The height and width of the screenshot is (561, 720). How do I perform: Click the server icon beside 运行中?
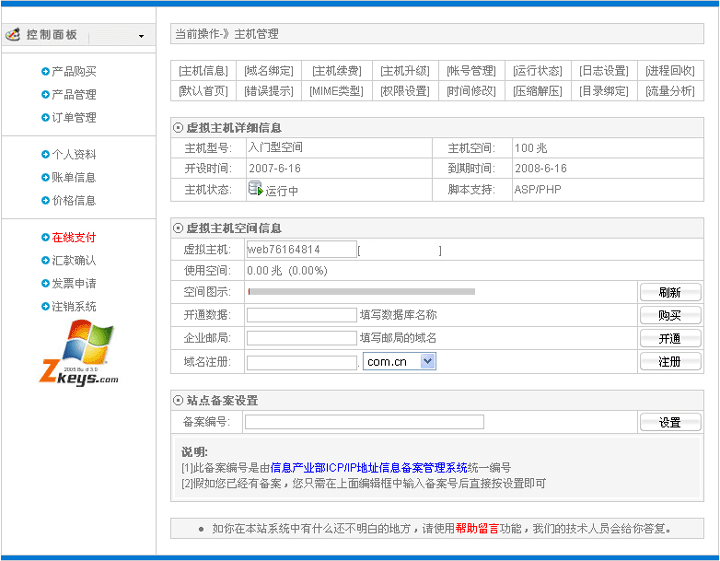pyautogui.click(x=255, y=189)
